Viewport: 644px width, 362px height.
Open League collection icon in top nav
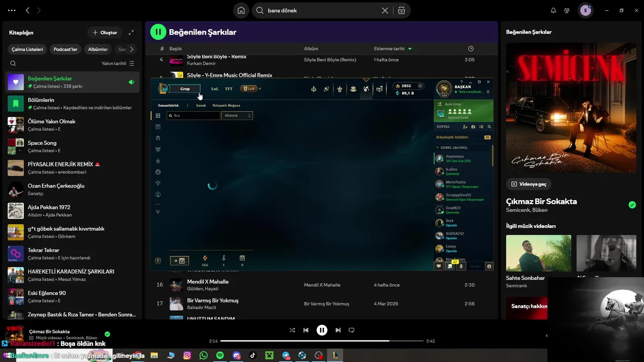coord(353,89)
